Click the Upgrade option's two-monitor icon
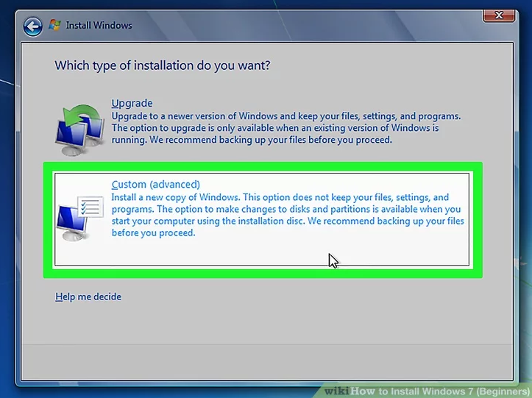The image size is (532, 398). click(80, 130)
